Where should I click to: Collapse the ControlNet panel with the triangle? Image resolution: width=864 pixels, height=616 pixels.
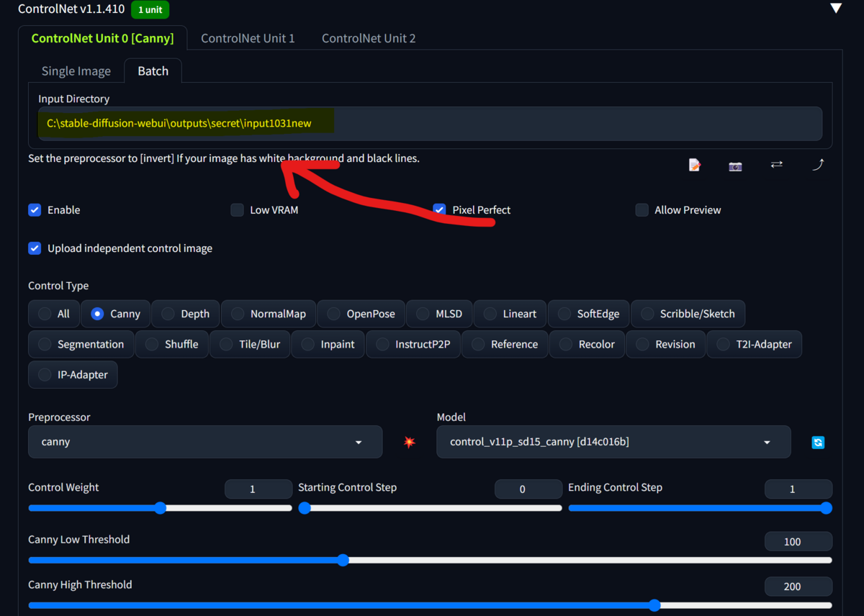(x=835, y=9)
